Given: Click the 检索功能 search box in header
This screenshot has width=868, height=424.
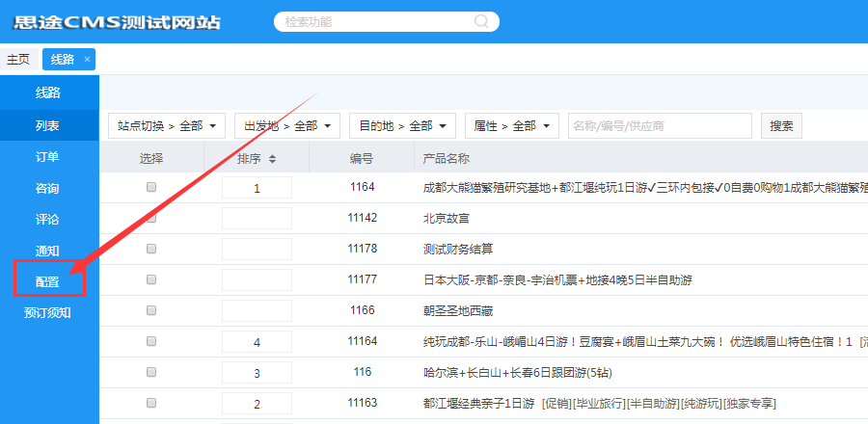Looking at the screenshot, I should [376, 21].
